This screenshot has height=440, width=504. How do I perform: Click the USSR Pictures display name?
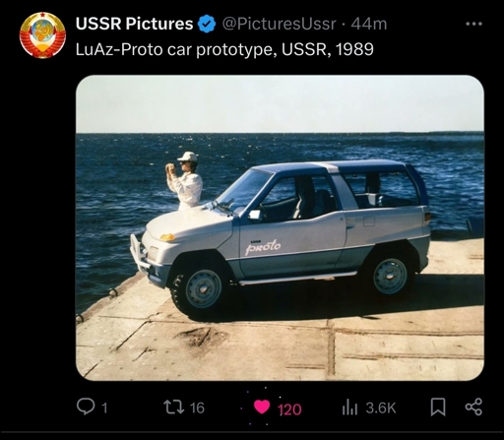pyautogui.click(x=134, y=24)
